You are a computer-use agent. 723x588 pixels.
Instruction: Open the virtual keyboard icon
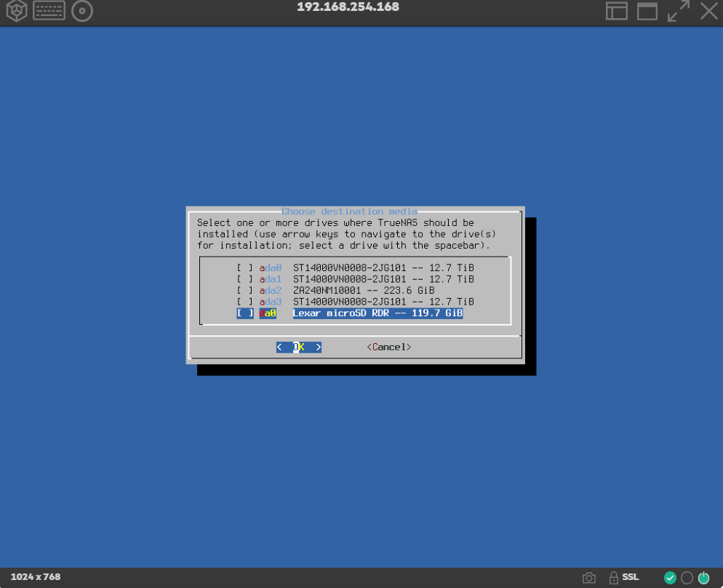49,11
